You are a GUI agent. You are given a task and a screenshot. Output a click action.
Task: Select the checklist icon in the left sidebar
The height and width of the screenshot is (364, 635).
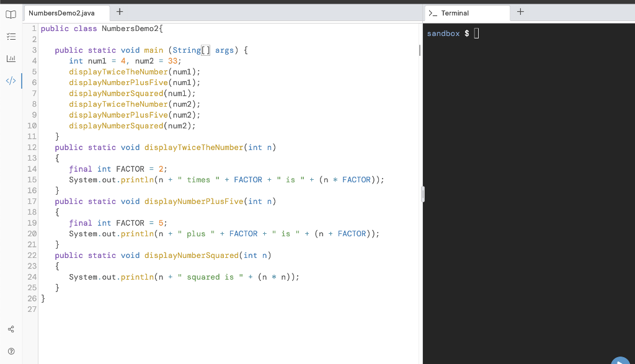[x=10, y=36]
